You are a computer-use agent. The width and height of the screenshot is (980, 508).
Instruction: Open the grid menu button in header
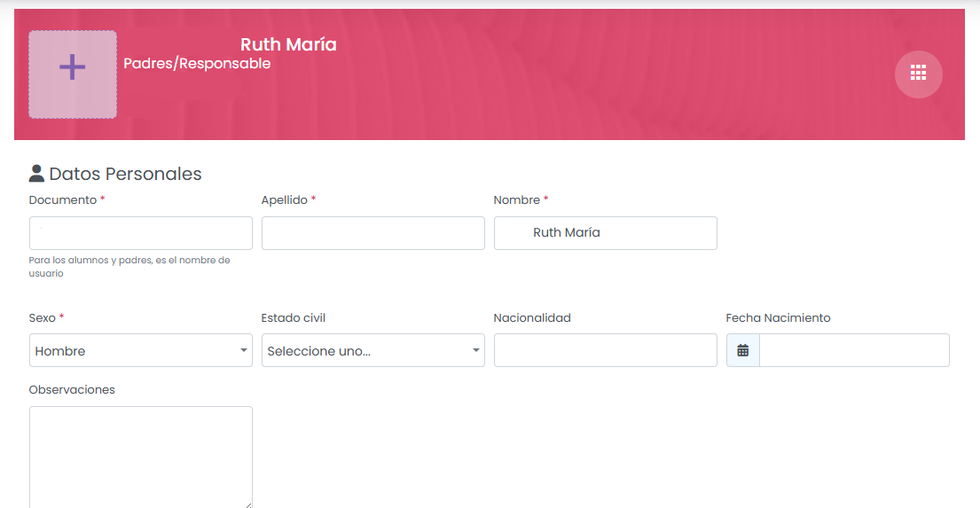918,74
